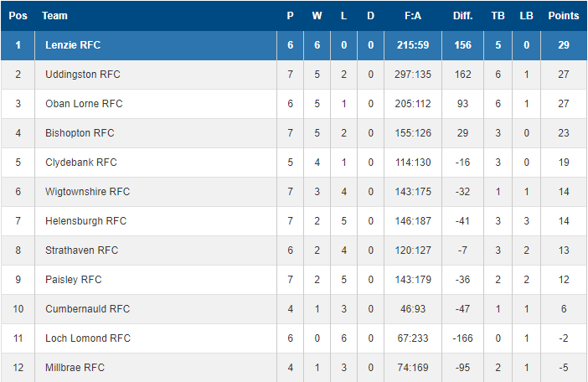Click the LB column header
This screenshot has height=382, width=588.
pyautogui.click(x=527, y=16)
